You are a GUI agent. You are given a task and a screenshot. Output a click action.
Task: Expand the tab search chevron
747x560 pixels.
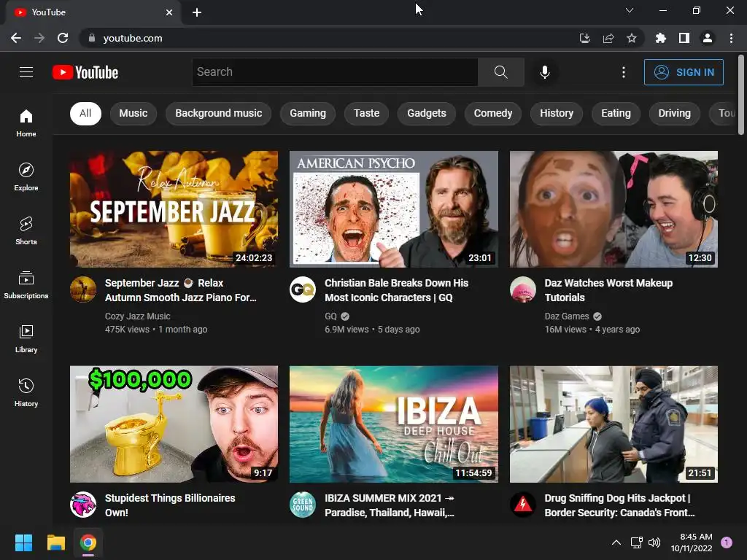(x=630, y=10)
